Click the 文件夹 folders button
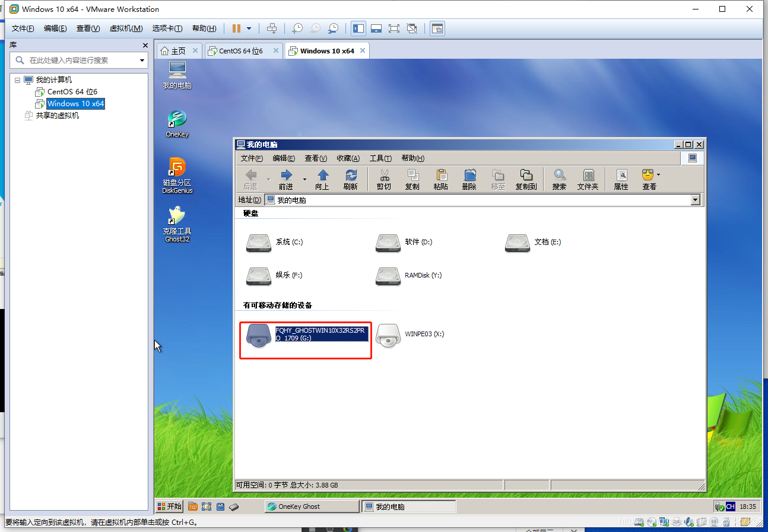Screen dimensions: 768x532 click(588, 179)
